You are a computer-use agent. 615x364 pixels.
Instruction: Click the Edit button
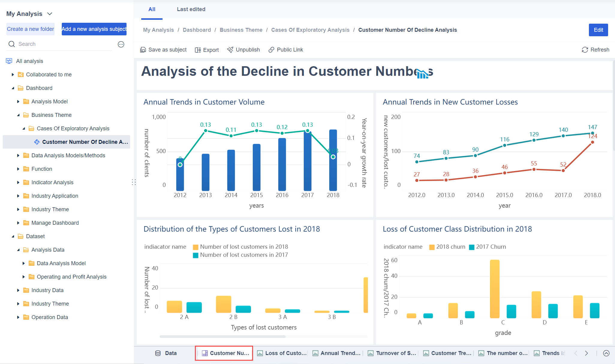pos(598,30)
